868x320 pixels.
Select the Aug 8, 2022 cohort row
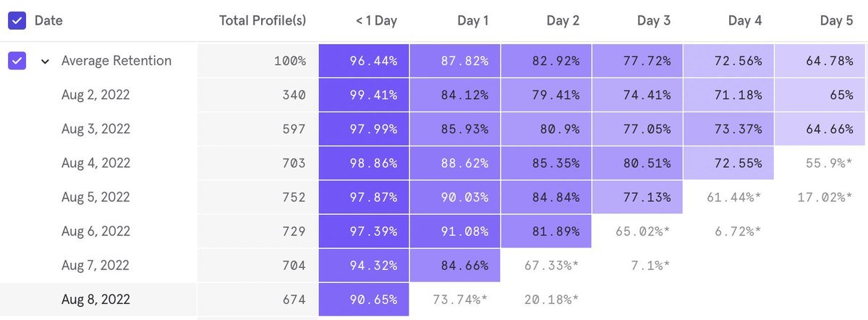(x=95, y=300)
